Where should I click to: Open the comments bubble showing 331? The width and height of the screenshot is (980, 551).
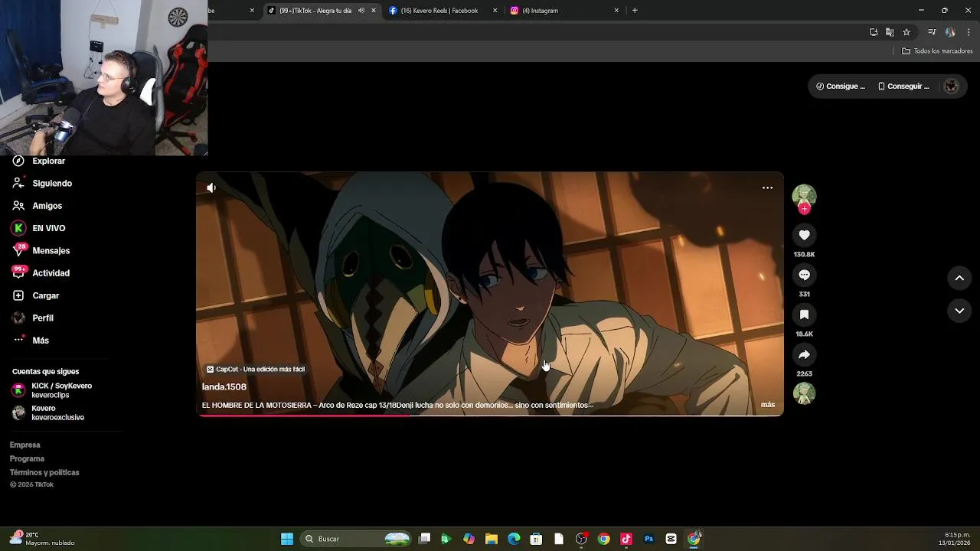click(x=804, y=275)
